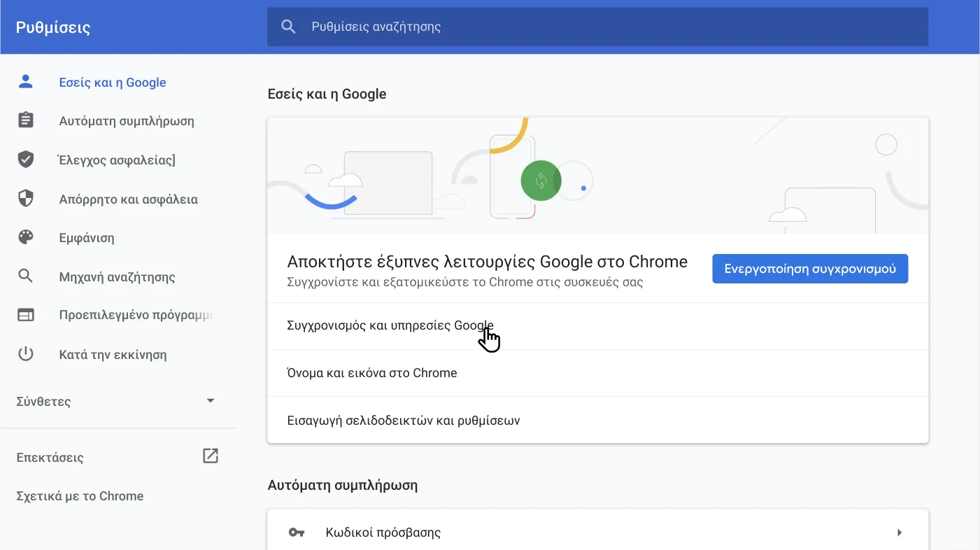Click the Ρυθμίσεις αναζήτησης search field
Image resolution: width=980 pixels, height=550 pixels.
pos(602,27)
